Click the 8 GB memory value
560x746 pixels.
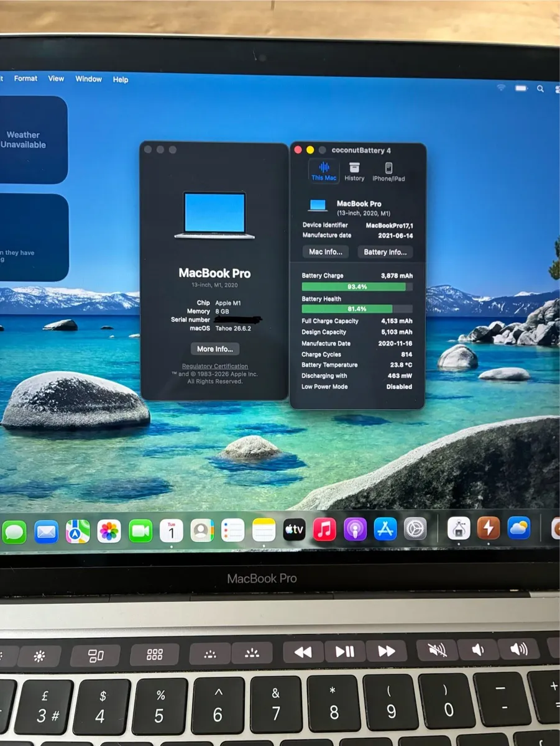[222, 311]
